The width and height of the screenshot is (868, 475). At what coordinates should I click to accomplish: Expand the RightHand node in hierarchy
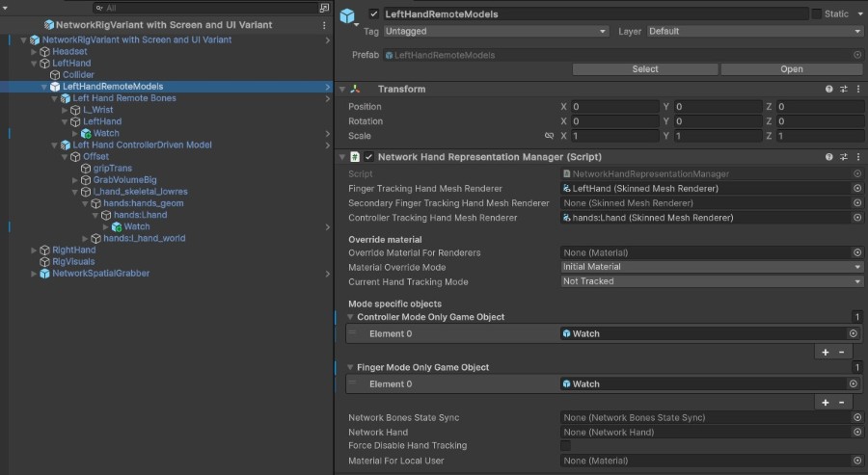(x=34, y=250)
